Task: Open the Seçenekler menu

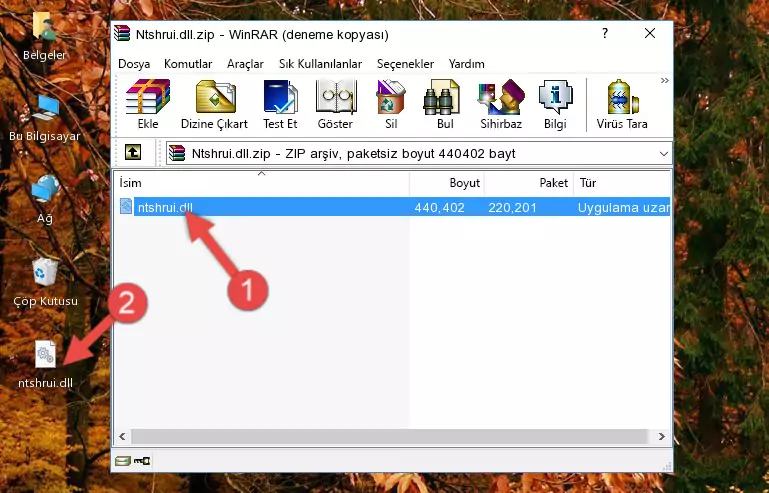Action: click(405, 64)
